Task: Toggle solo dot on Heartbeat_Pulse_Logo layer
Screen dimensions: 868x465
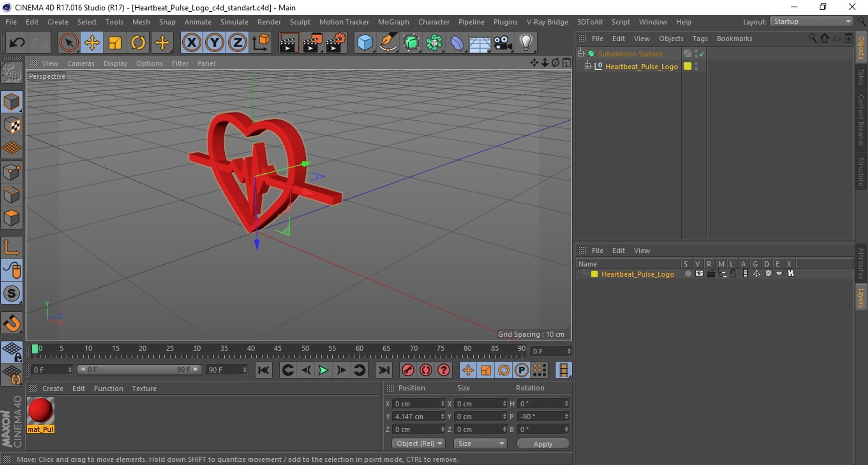Action: (688, 274)
